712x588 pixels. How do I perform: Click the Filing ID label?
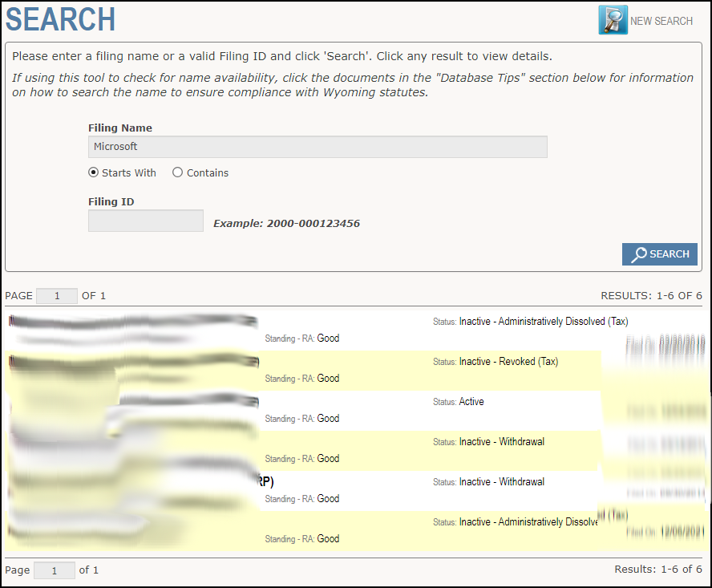111,202
